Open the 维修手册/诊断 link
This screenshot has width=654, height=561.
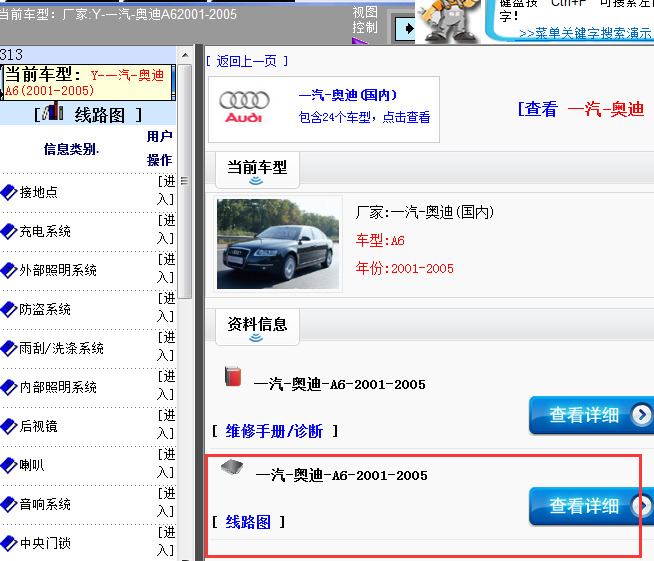(274, 431)
